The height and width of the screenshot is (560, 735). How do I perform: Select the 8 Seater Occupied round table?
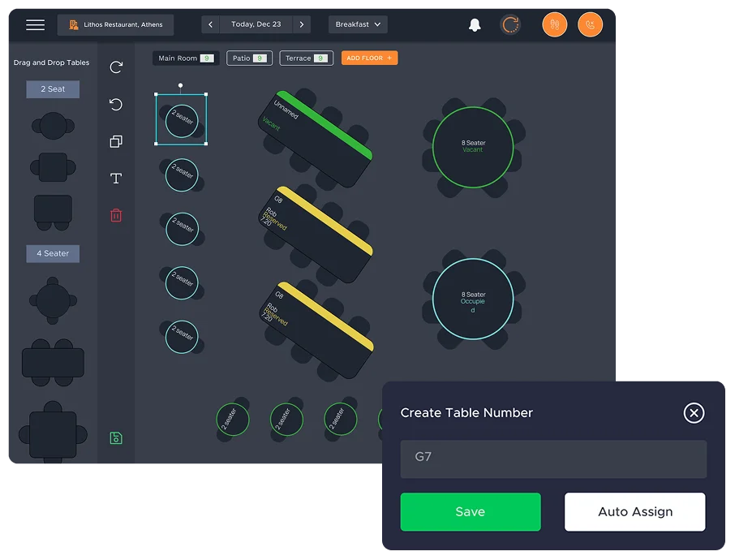(x=473, y=299)
